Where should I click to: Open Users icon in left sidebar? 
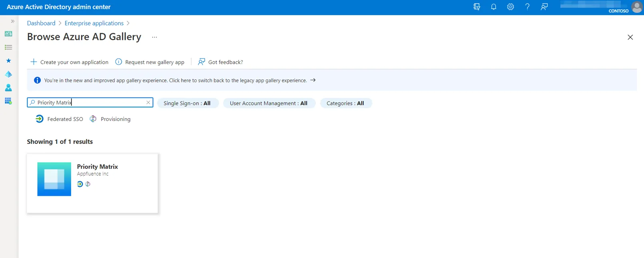[x=8, y=87]
